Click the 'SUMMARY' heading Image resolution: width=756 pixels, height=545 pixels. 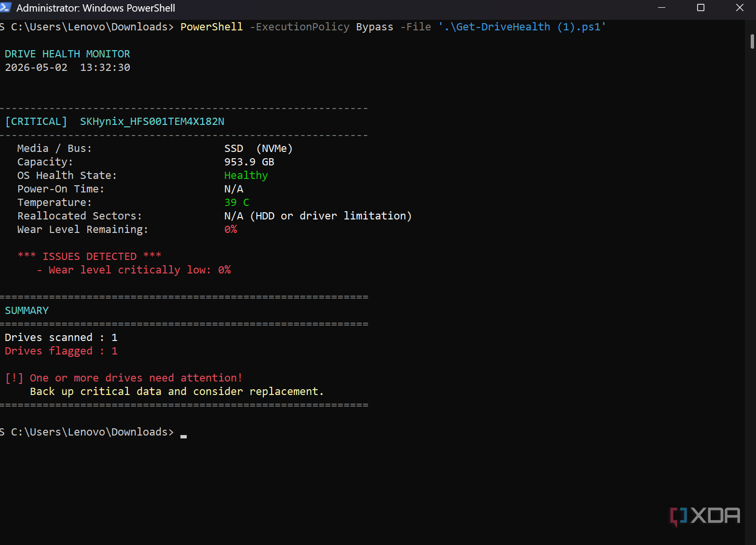point(27,311)
